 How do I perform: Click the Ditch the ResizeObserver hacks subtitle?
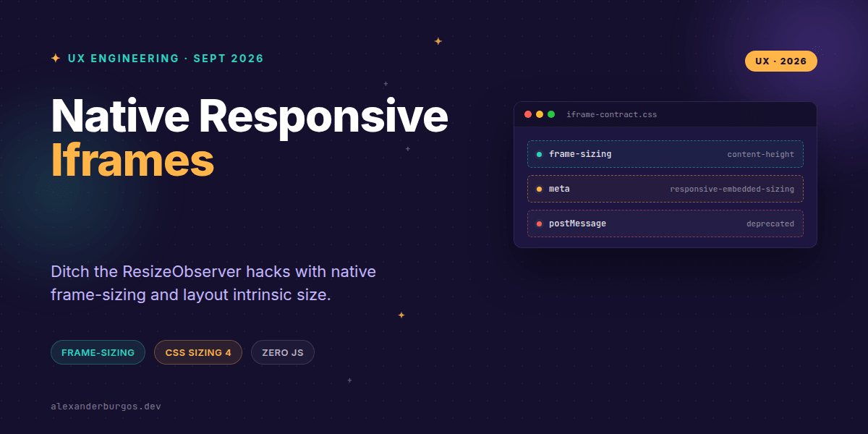(213, 284)
